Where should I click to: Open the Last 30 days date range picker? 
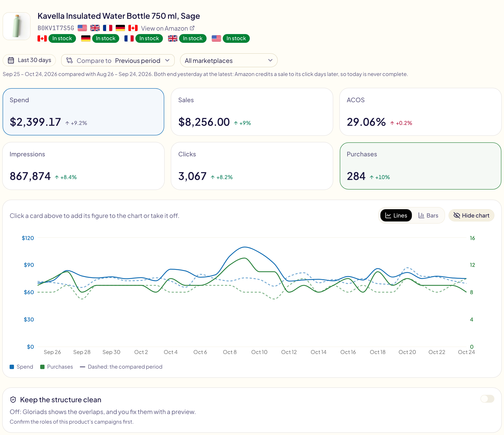tap(29, 60)
